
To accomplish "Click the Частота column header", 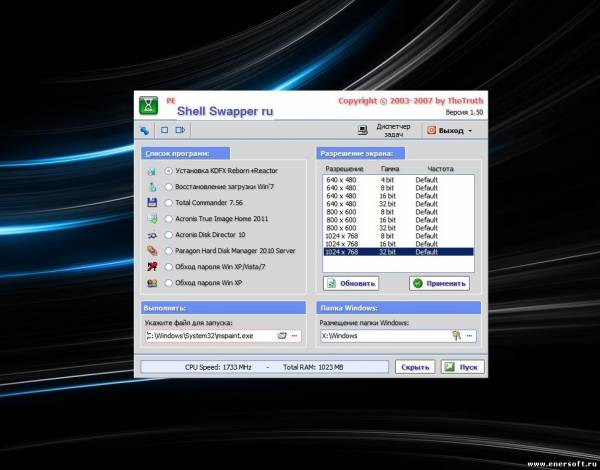I will [440, 169].
